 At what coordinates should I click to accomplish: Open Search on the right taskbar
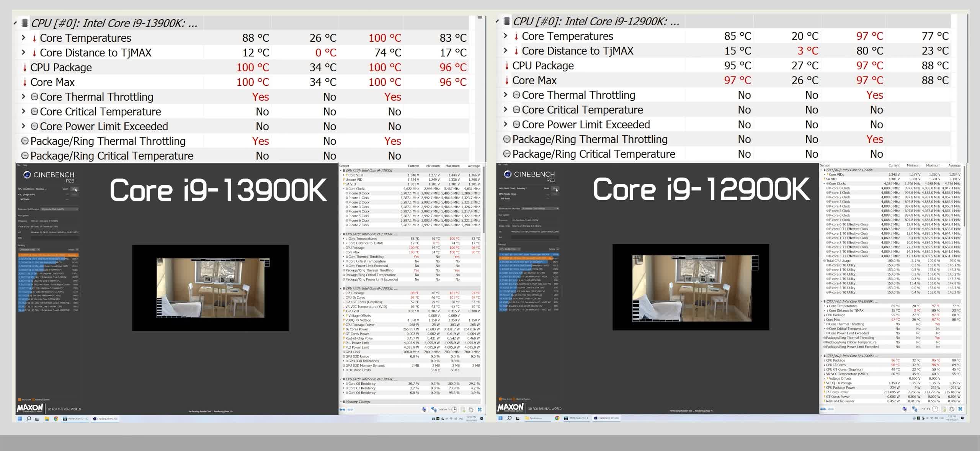[509, 418]
